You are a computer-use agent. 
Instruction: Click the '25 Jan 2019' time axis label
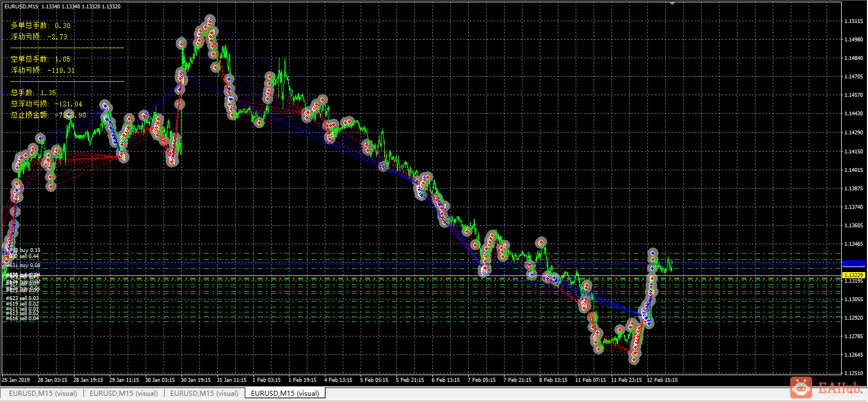(x=15, y=380)
